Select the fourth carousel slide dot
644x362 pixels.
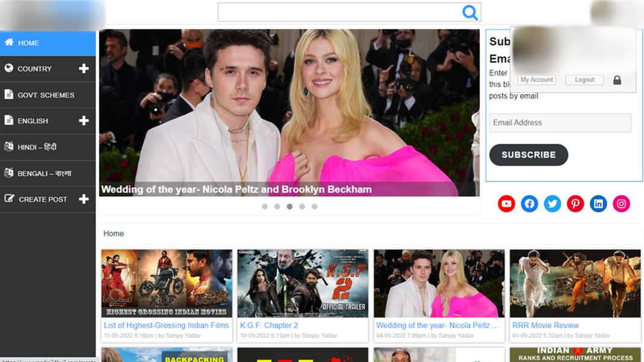302,206
